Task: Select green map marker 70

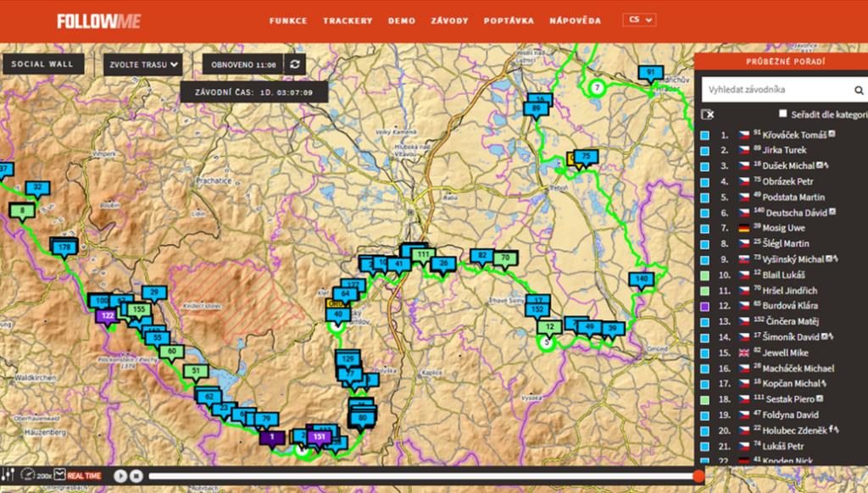Action: [x=505, y=258]
